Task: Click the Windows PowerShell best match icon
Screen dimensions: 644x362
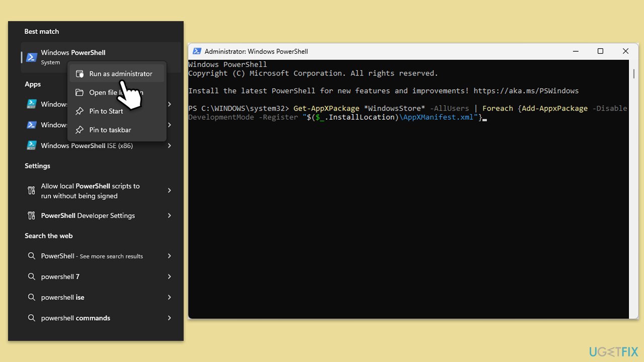Action: pos(31,57)
